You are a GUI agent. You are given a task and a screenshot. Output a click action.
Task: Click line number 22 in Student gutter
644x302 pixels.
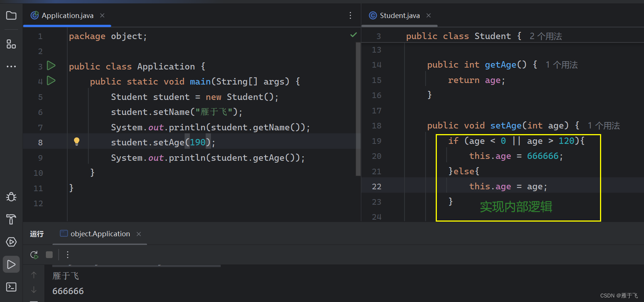377,187
